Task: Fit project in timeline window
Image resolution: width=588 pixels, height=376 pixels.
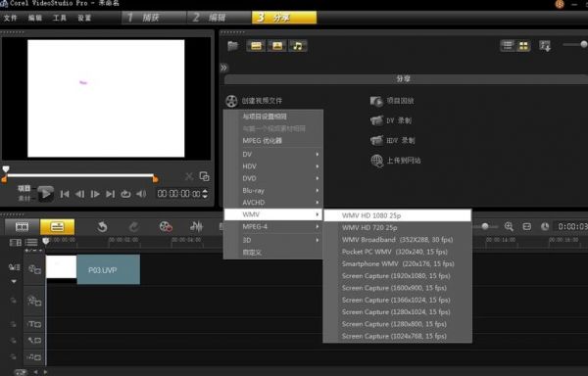Action: click(x=527, y=226)
